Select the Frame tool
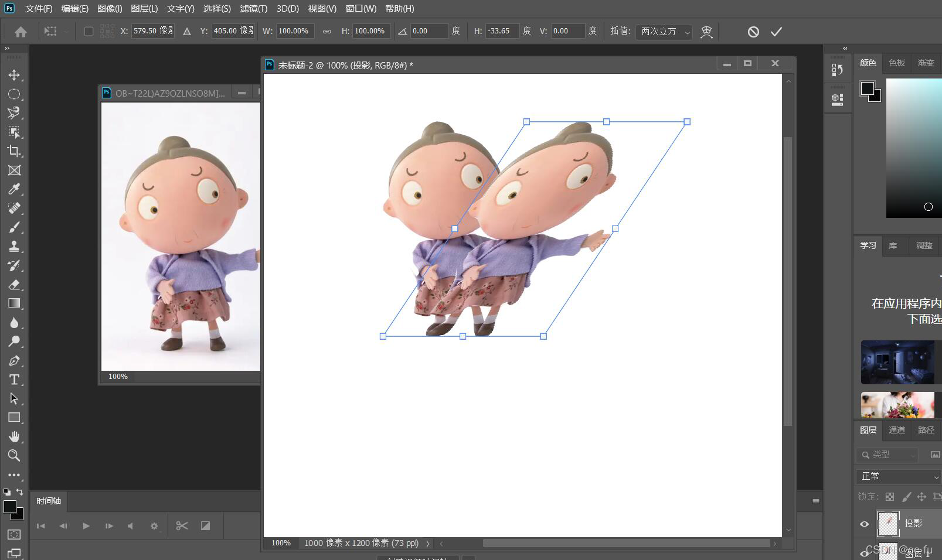Image resolution: width=942 pixels, height=560 pixels. point(14,170)
